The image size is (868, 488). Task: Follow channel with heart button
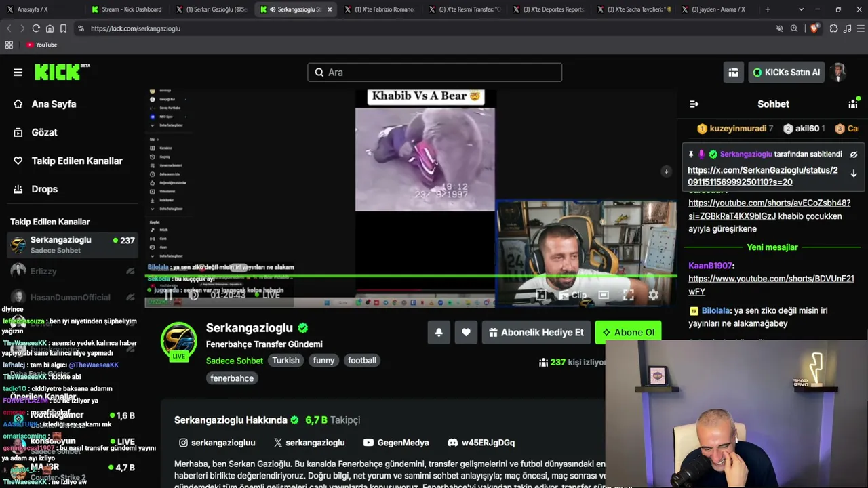(466, 333)
